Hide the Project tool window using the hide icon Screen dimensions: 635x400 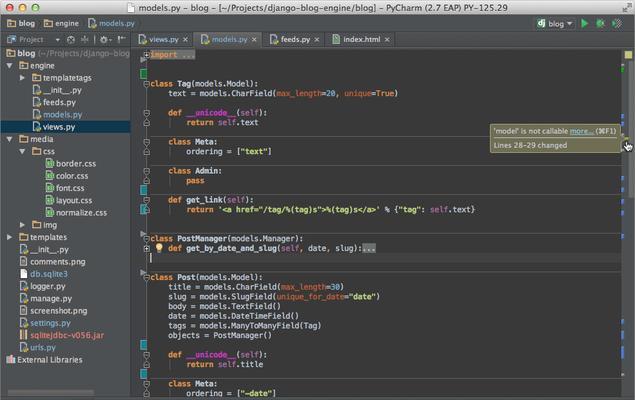(121, 39)
